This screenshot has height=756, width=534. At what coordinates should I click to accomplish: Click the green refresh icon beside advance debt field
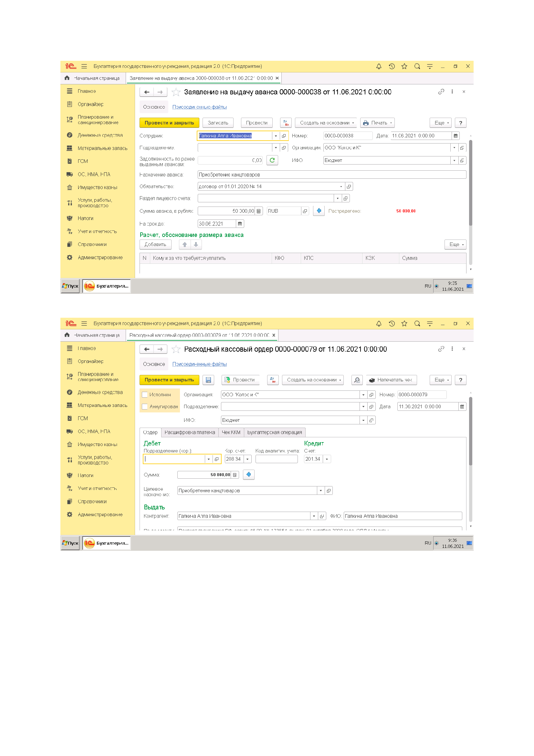pos(272,160)
